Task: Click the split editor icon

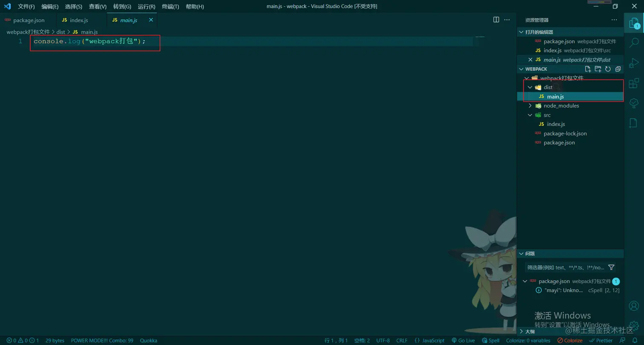Action: coord(496,20)
